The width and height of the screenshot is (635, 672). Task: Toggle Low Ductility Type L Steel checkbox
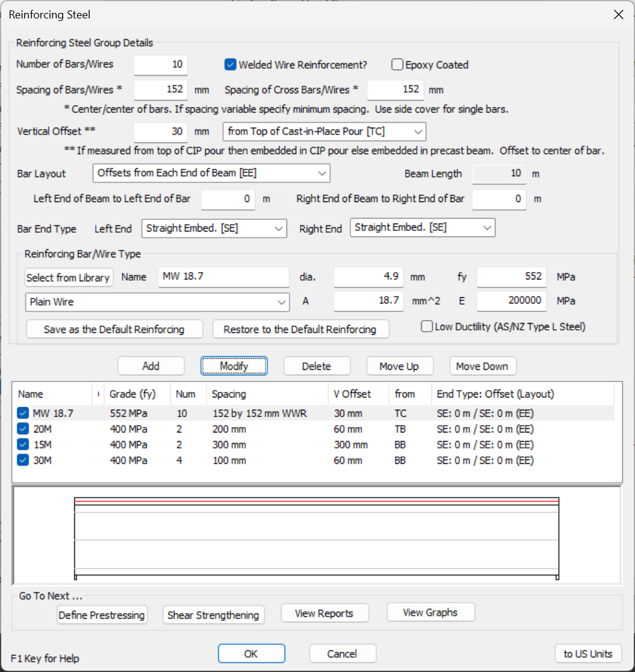[x=427, y=327]
